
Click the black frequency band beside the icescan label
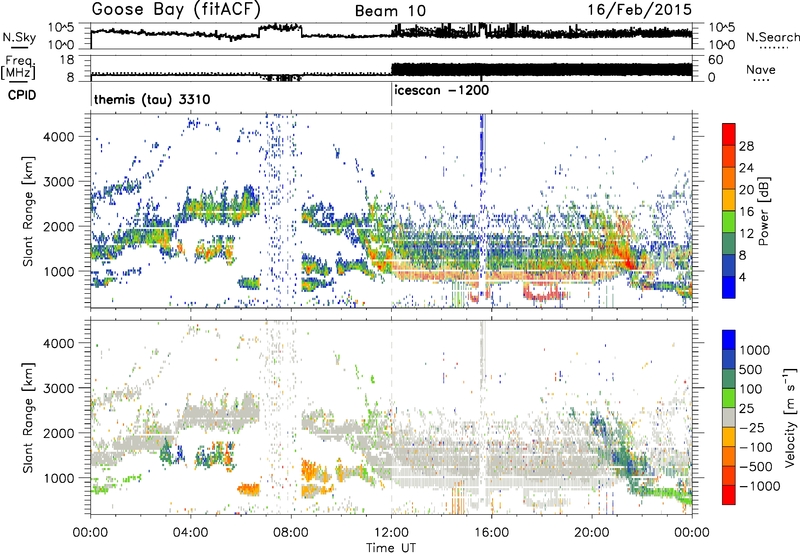(x=541, y=69)
